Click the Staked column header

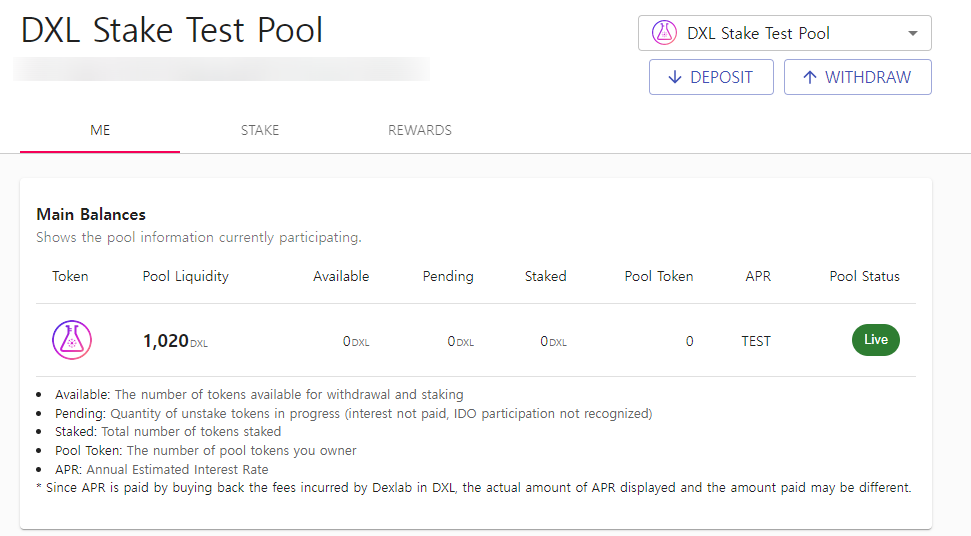tap(546, 276)
